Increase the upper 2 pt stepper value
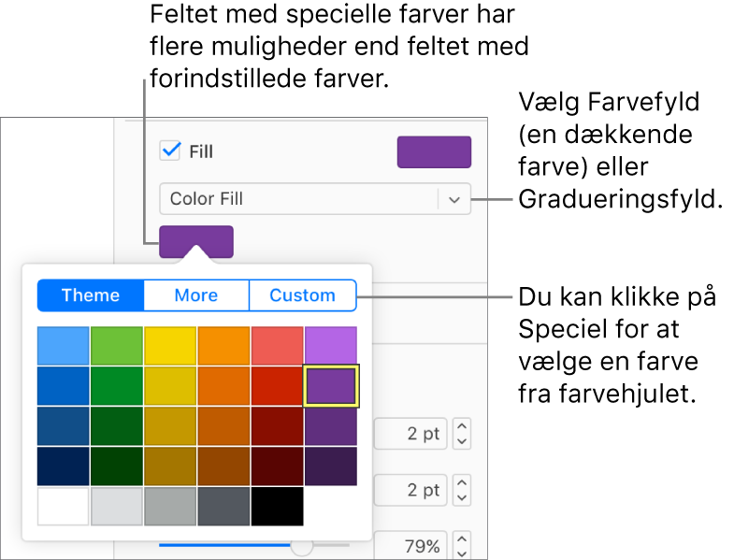 click(462, 426)
